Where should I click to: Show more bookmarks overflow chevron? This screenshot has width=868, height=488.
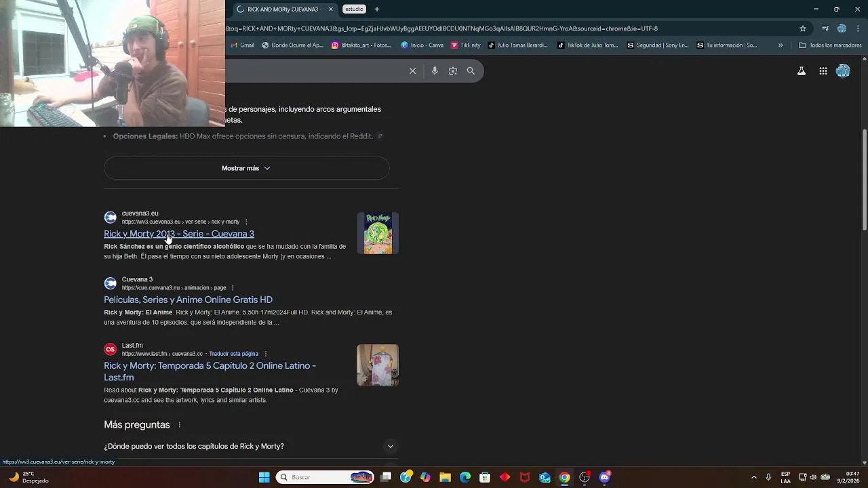click(x=781, y=45)
